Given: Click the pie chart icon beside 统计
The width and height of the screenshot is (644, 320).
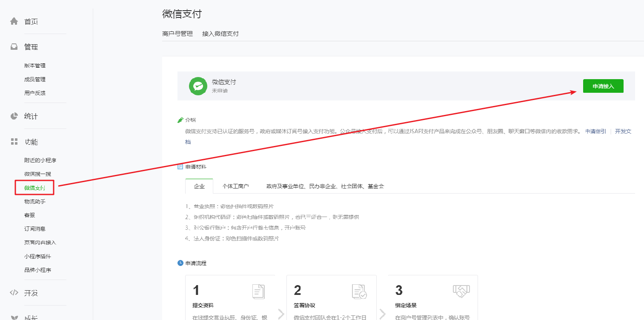Looking at the screenshot, I should coord(14,116).
